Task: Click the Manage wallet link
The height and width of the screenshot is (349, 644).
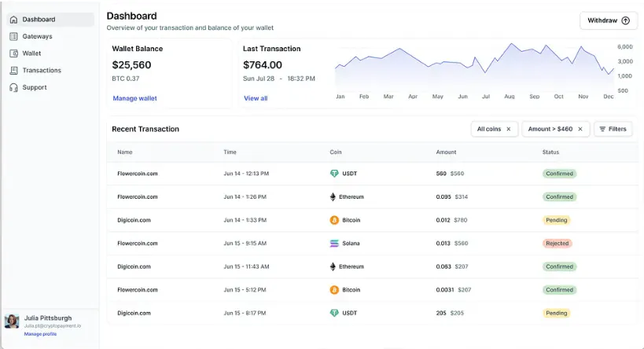Action: pos(134,98)
